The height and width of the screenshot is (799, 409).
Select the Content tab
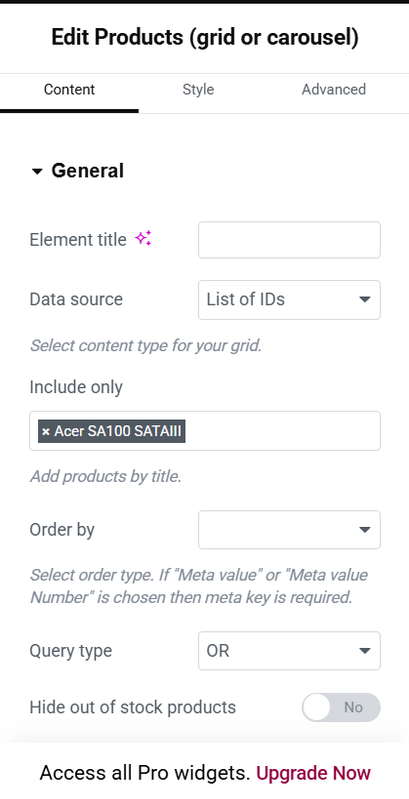click(69, 90)
